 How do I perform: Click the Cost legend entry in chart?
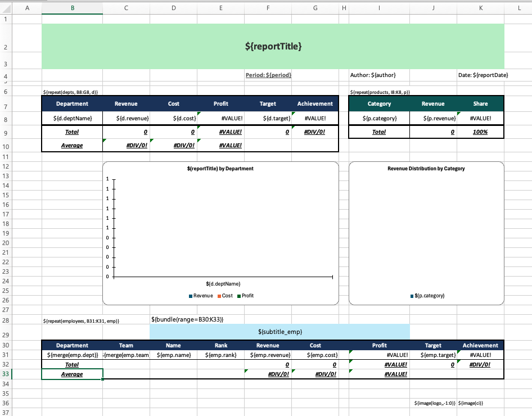point(226,296)
